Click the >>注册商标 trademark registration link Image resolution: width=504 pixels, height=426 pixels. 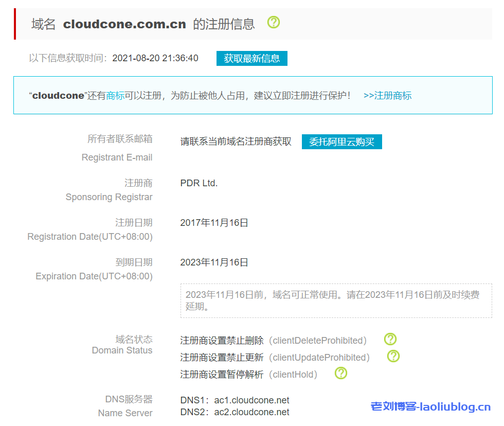[x=387, y=95]
